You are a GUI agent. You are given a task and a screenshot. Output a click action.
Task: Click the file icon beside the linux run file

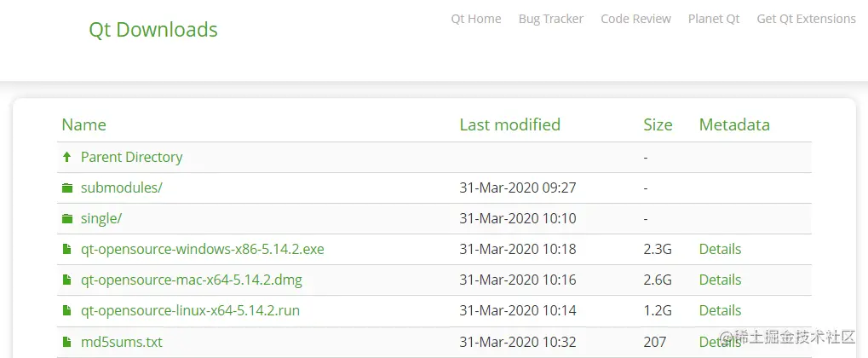pos(66,311)
